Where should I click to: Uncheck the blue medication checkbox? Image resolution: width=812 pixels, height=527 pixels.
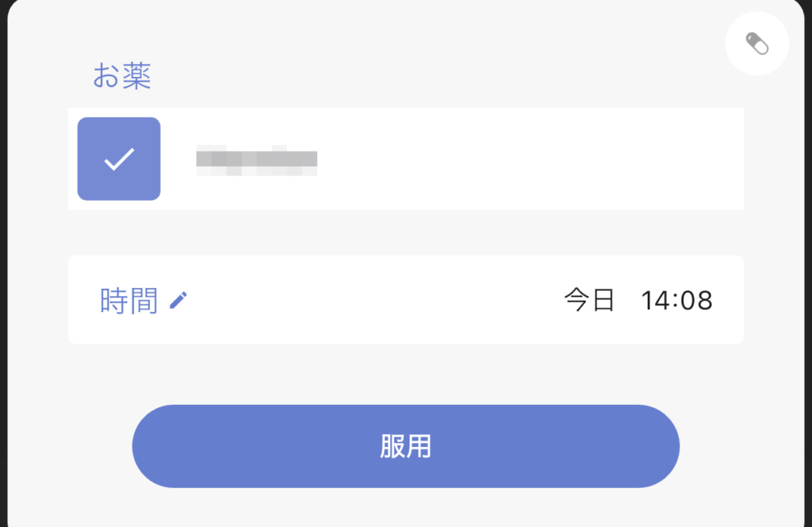click(119, 159)
